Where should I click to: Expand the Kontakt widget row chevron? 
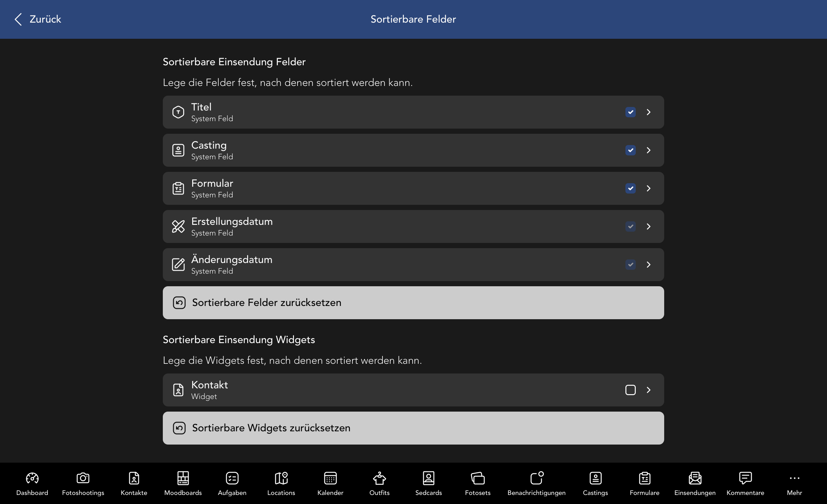point(648,390)
